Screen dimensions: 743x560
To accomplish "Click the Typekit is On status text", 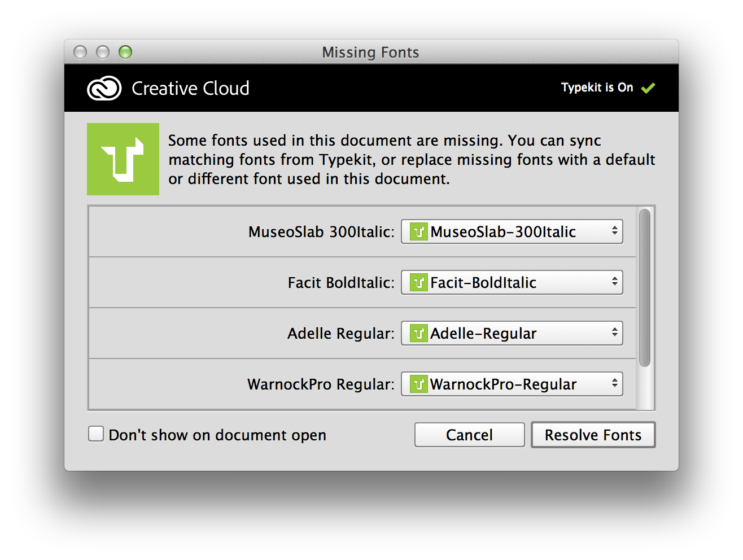I will tap(597, 88).
